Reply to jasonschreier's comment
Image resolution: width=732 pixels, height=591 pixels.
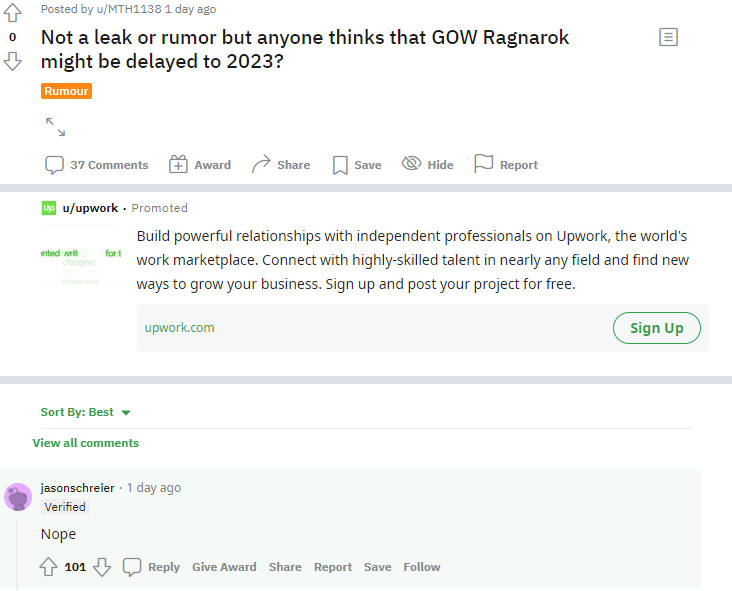click(x=152, y=567)
